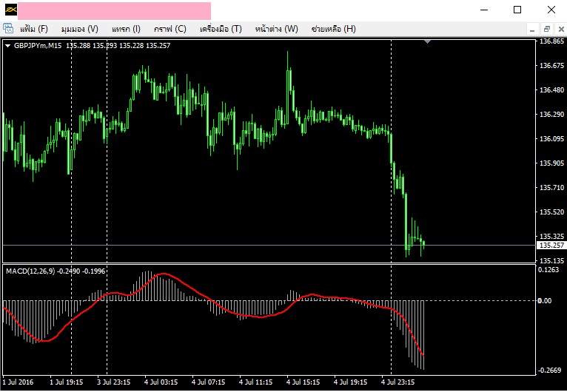Click the MACD scale value 0.1263
Viewport: 567px width, 392px height.
[548, 270]
